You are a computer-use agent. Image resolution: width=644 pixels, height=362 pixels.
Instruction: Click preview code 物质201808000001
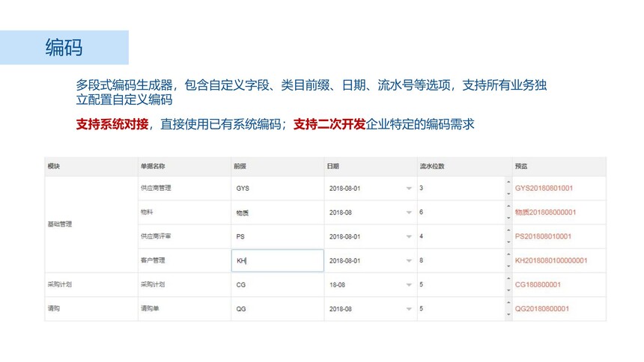[545, 212]
